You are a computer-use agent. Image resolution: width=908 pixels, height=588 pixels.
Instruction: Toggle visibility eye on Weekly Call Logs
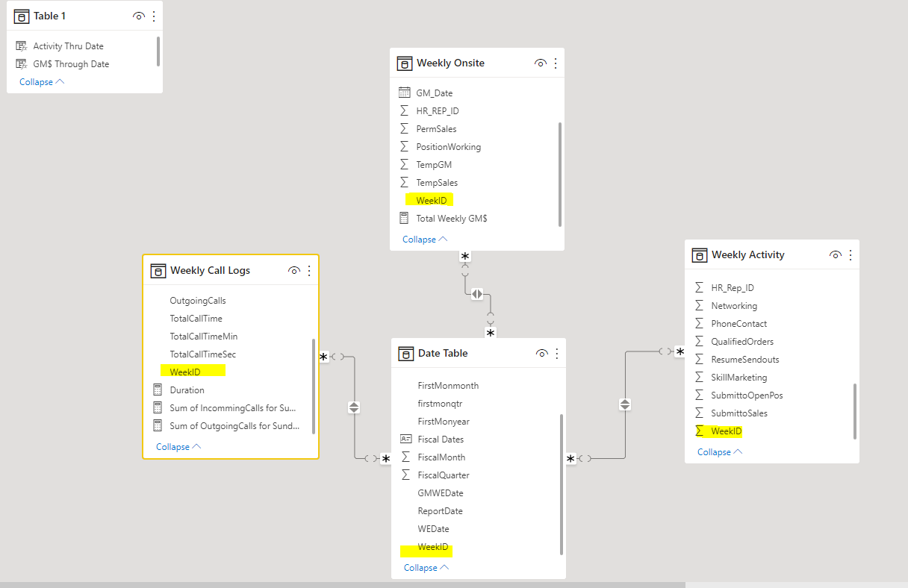click(x=294, y=271)
